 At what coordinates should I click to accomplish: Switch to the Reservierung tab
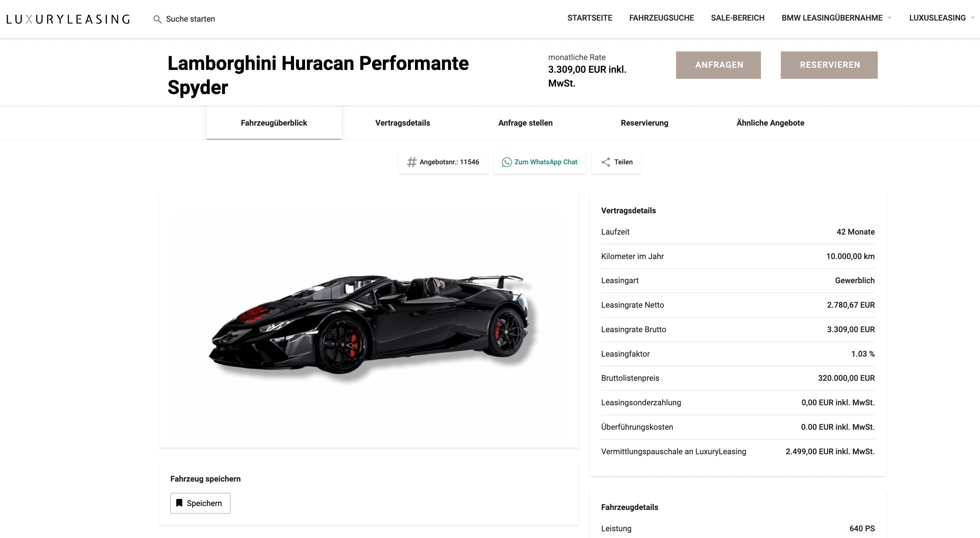point(644,123)
